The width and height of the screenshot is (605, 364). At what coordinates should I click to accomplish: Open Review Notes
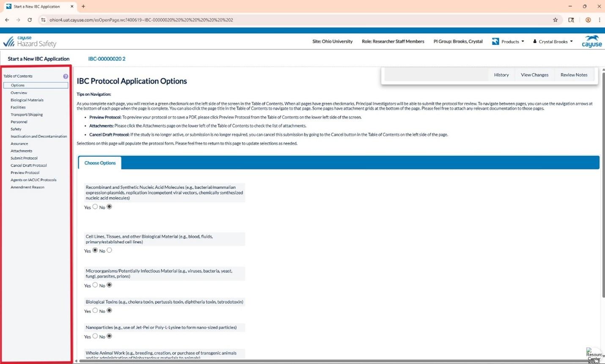click(x=574, y=75)
